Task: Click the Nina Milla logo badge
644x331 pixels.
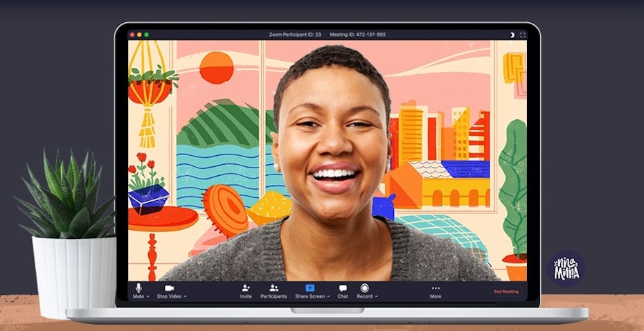Action: click(x=566, y=269)
